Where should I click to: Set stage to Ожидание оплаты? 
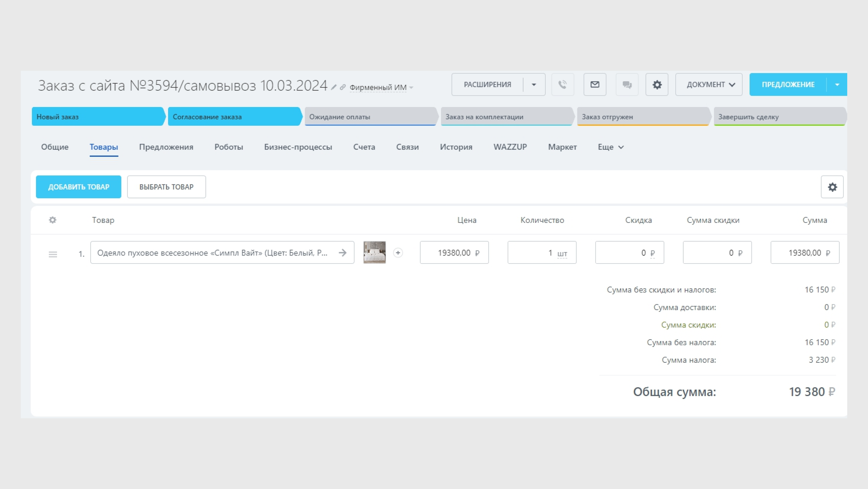370,117
